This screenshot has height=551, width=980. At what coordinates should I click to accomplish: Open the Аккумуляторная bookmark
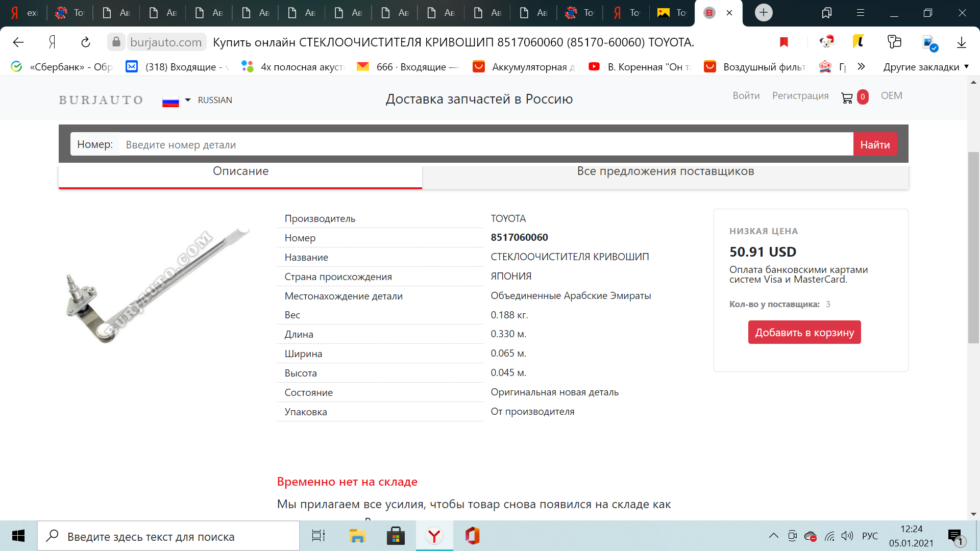[x=524, y=67]
